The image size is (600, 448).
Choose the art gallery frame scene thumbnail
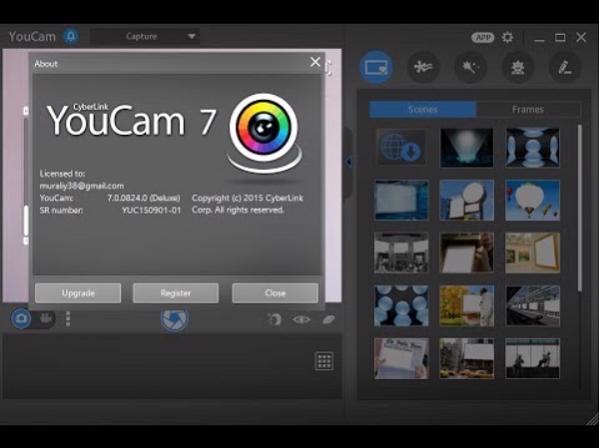(532, 253)
